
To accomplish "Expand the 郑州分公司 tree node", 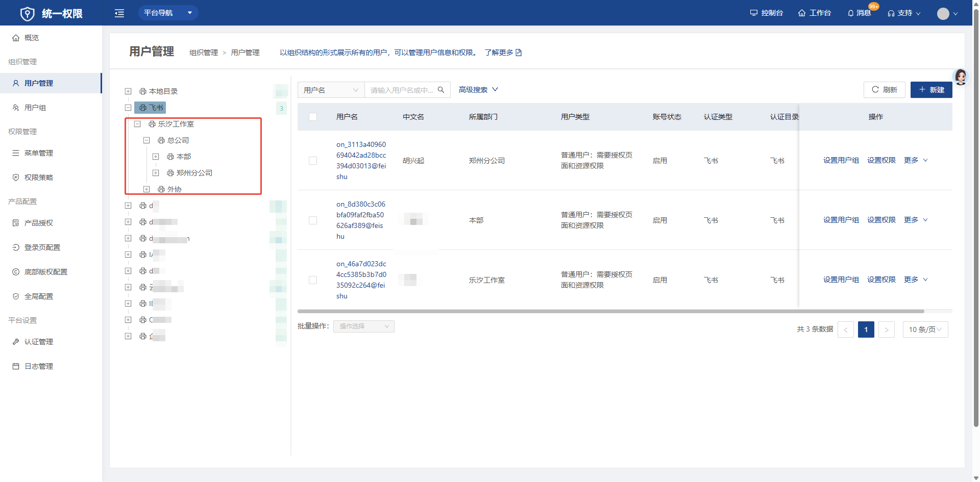I will [156, 173].
